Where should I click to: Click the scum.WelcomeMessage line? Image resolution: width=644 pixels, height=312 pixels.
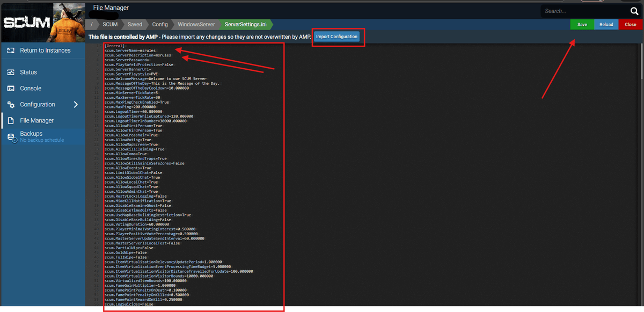(x=156, y=78)
